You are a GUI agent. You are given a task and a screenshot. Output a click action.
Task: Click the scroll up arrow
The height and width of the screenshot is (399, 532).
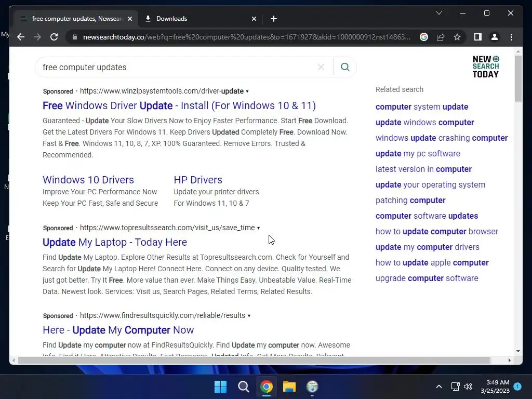tap(518, 51)
